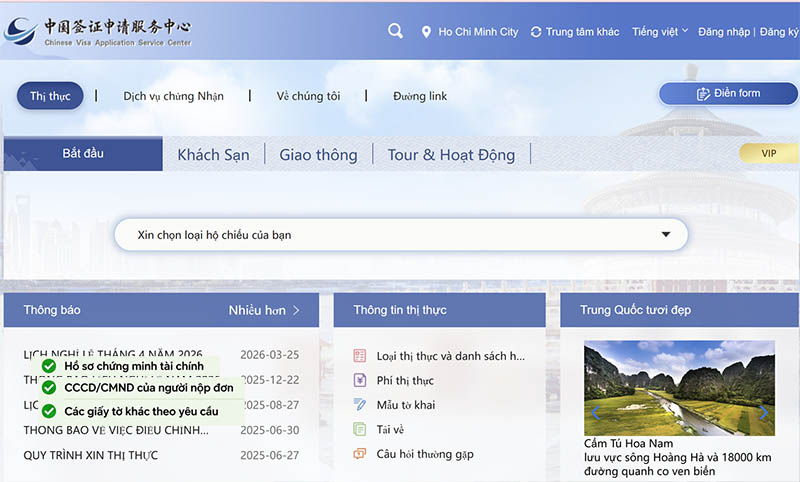Switch to the Khách Sạn tab

point(213,155)
